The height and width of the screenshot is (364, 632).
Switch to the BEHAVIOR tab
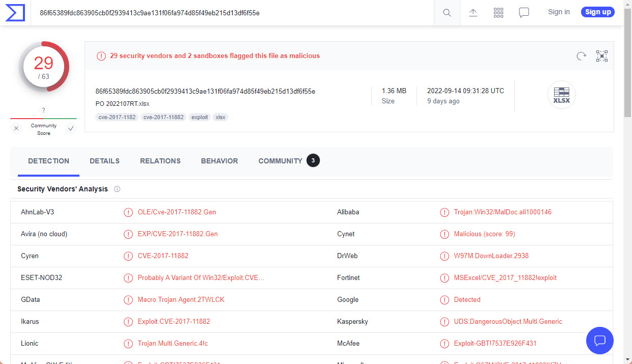[219, 160]
